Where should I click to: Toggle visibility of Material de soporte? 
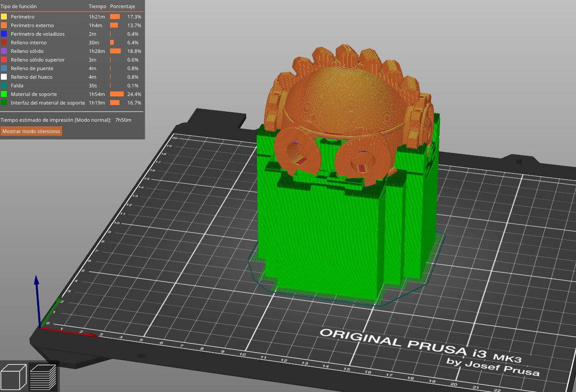tap(34, 94)
